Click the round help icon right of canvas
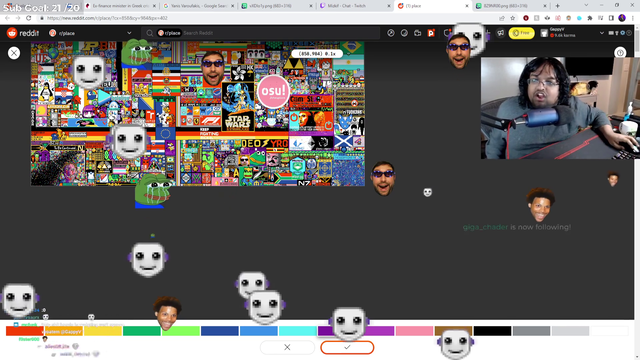640x360 pixels. click(x=620, y=53)
